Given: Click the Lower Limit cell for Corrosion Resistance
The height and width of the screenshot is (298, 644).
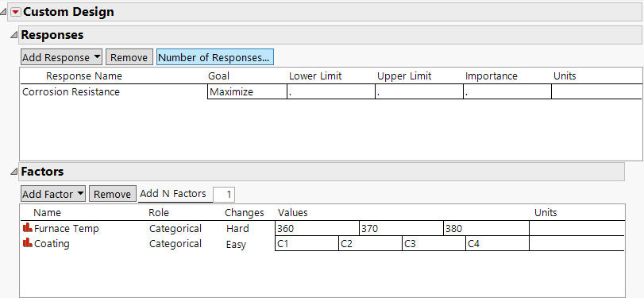Looking at the screenshot, I should pyautogui.click(x=331, y=92).
